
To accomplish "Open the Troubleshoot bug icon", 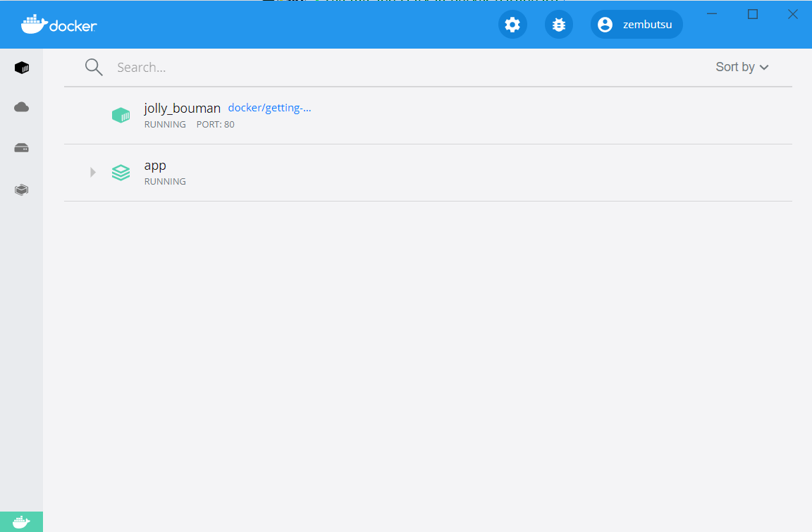I will tap(559, 25).
